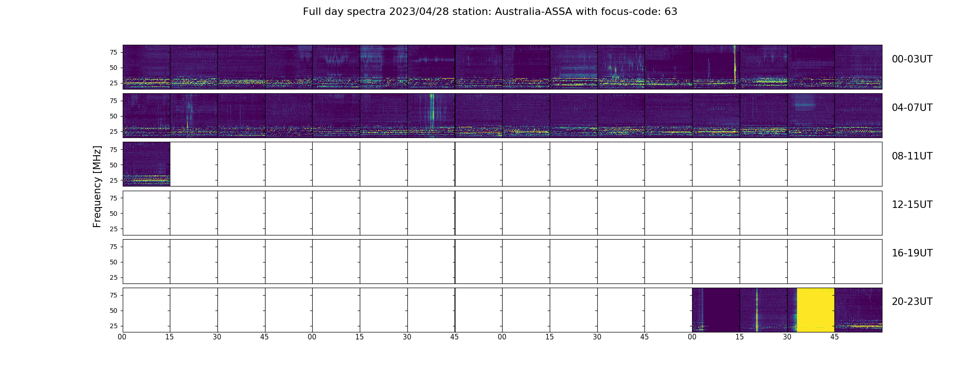Click the 50 tick label of the 08-11UT row
The height and width of the screenshot is (373, 980).
(113, 165)
